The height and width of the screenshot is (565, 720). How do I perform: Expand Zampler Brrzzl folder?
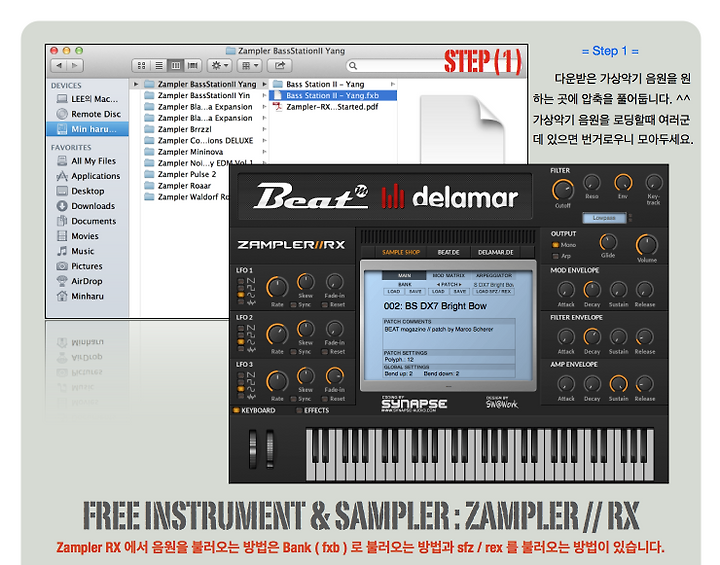264,130
